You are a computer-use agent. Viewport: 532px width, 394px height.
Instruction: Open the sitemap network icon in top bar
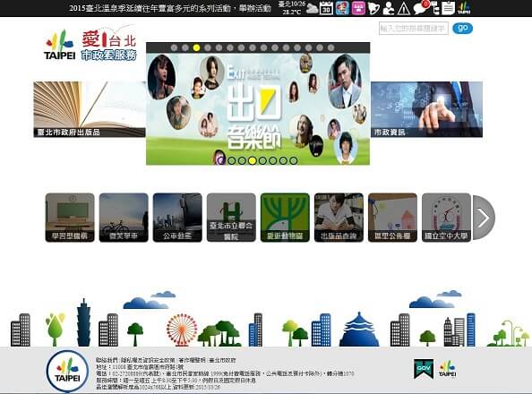[x=436, y=8]
